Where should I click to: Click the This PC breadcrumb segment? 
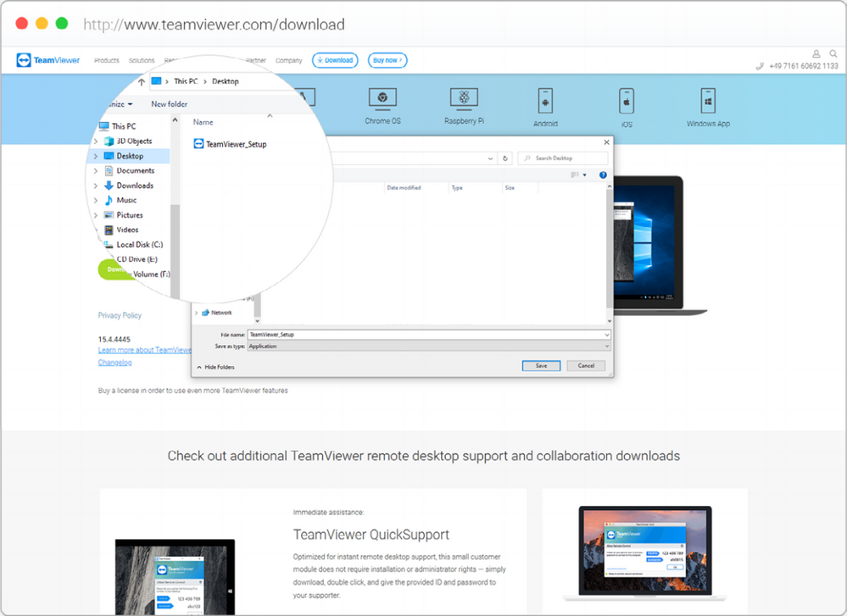[186, 81]
